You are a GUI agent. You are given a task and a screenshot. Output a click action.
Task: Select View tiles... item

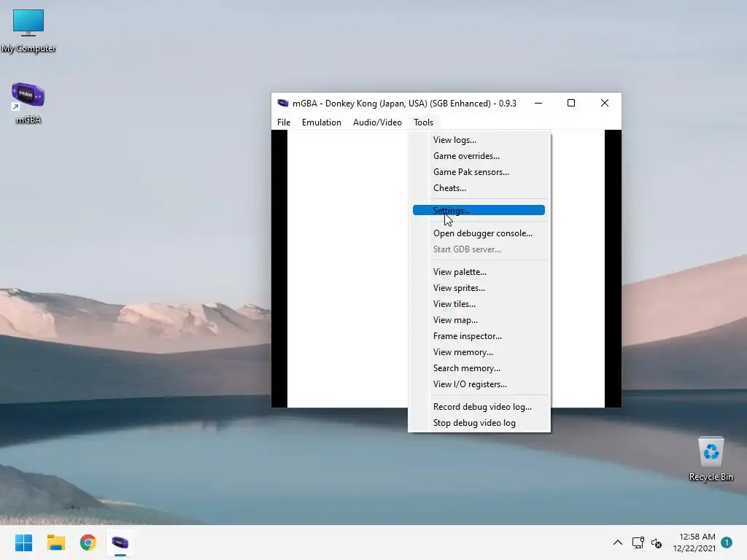pyautogui.click(x=479, y=304)
